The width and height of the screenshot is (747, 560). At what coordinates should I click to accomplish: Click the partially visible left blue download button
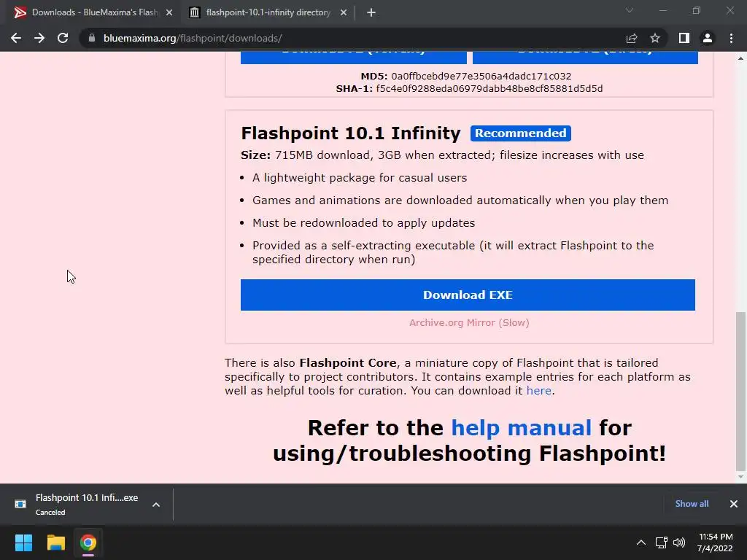pos(354,58)
